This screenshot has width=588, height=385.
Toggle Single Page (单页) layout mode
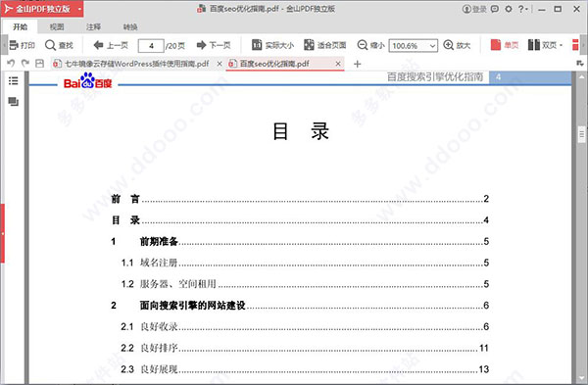[x=505, y=45]
